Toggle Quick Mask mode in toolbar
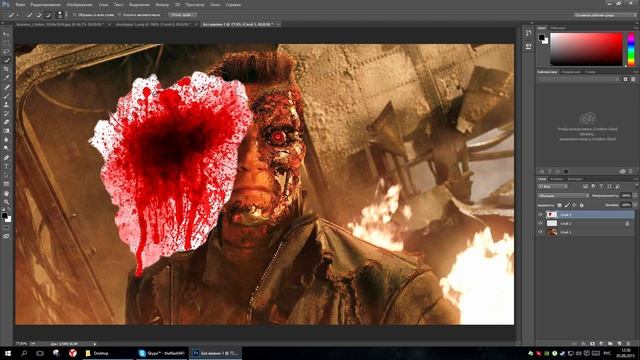 pyautogui.click(x=6, y=228)
